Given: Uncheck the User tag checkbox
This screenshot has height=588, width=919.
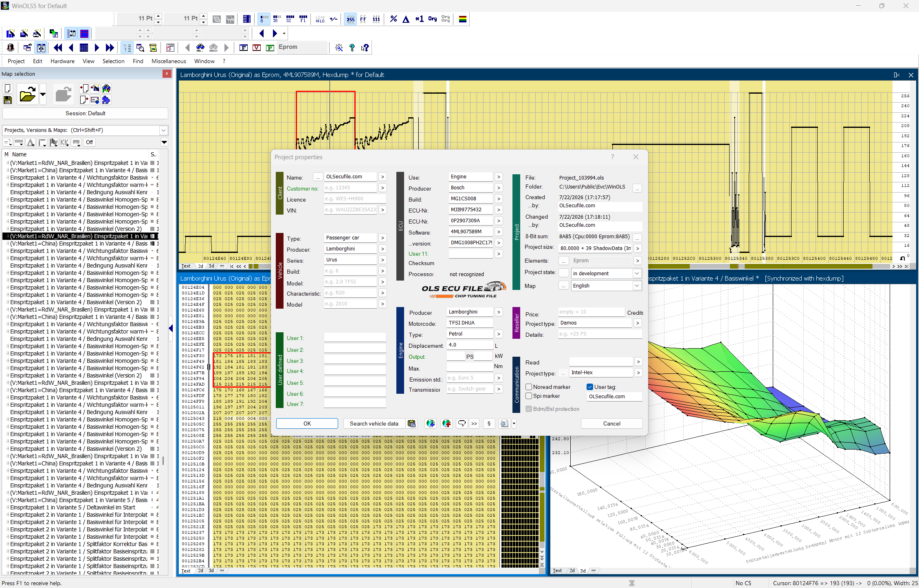Looking at the screenshot, I should [589, 387].
